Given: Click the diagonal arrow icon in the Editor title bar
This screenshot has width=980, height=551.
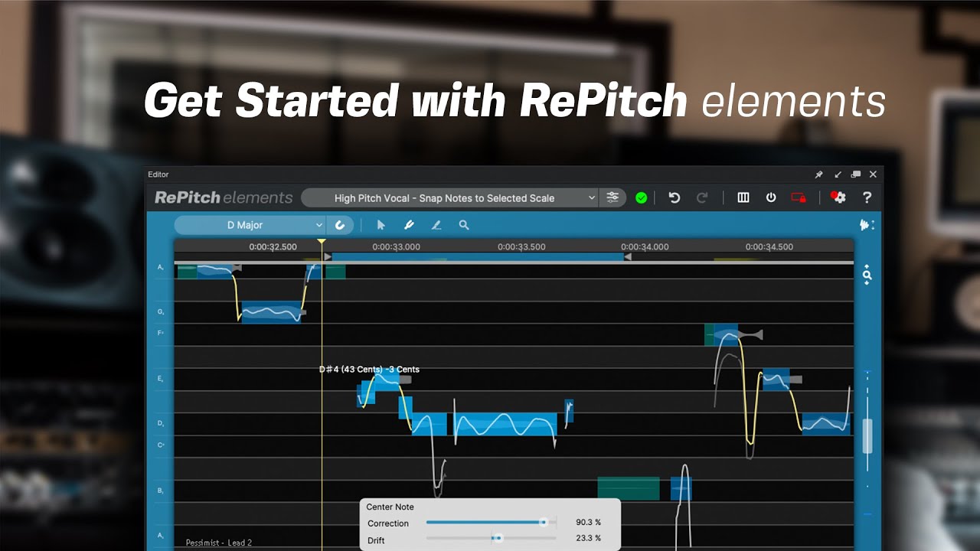Looking at the screenshot, I should 838,174.
